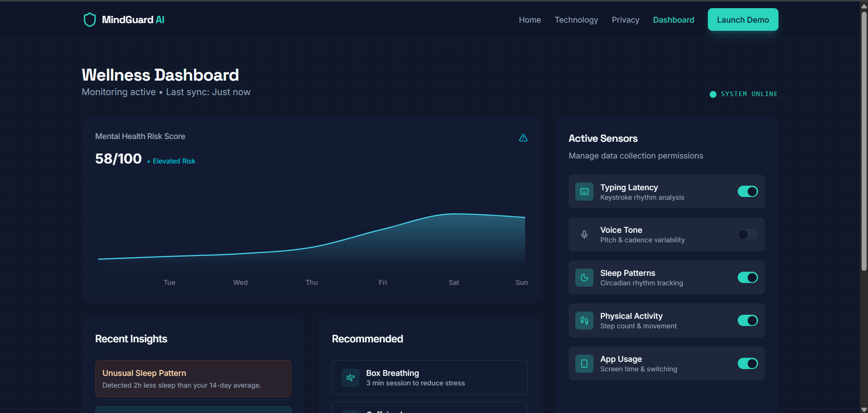Go to the Home nav item
The image size is (868, 413).
point(530,20)
